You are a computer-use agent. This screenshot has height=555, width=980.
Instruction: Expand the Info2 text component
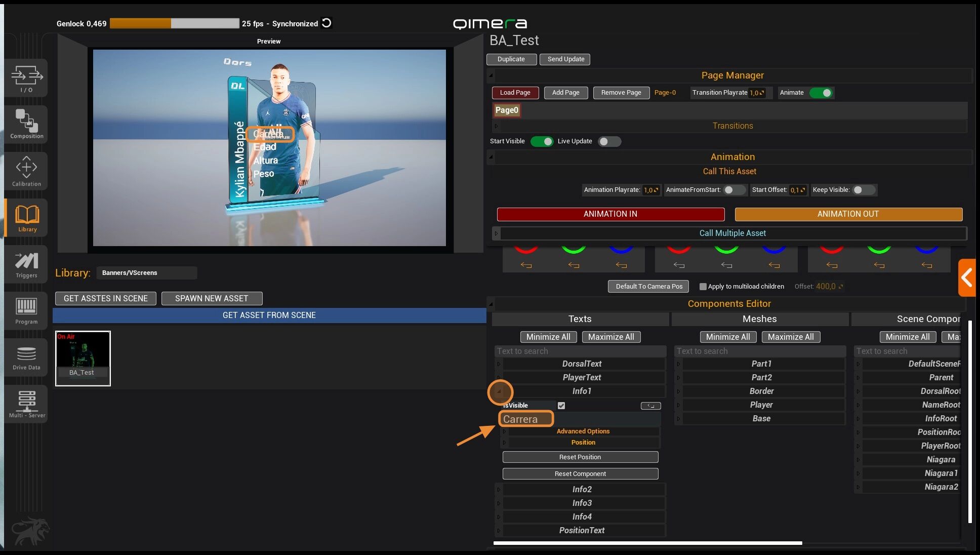coord(499,490)
